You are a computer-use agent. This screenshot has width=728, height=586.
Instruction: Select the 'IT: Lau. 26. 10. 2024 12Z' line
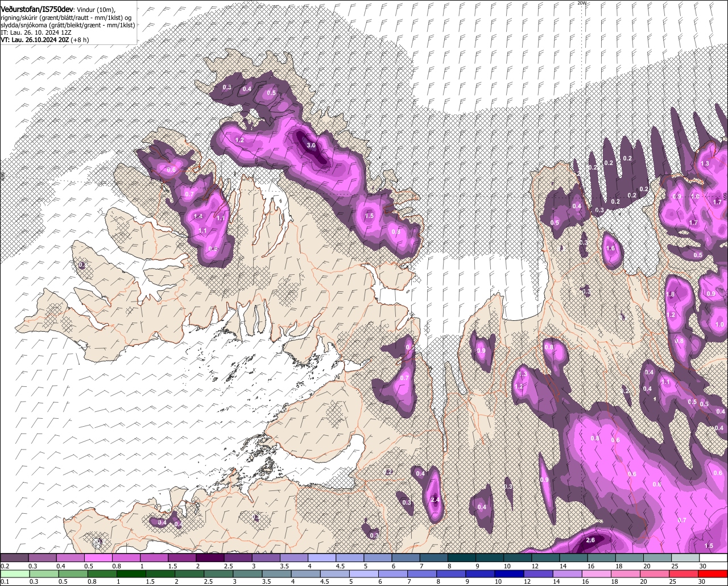(36, 32)
